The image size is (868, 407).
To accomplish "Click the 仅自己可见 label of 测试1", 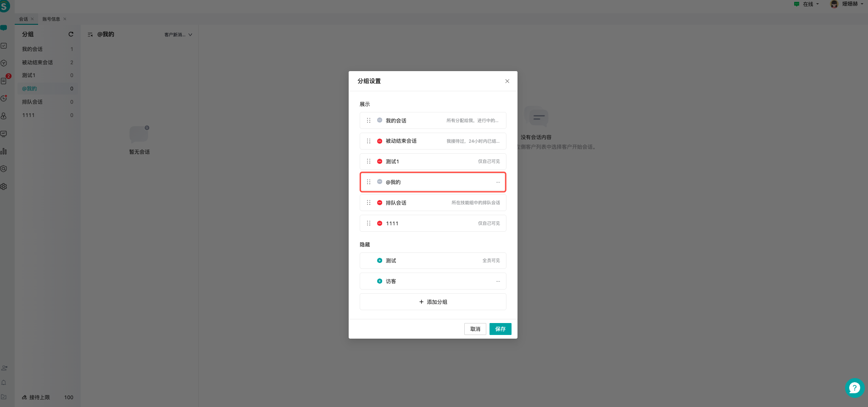I will pos(489,162).
